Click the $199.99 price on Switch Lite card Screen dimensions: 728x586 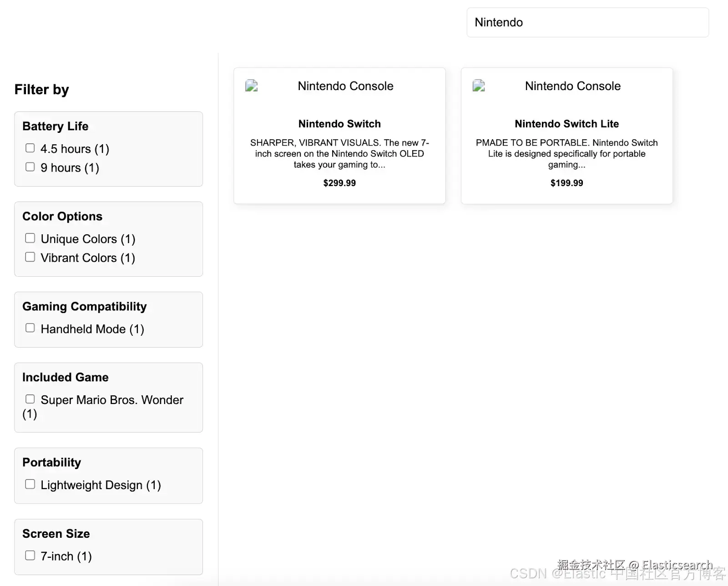tap(566, 183)
